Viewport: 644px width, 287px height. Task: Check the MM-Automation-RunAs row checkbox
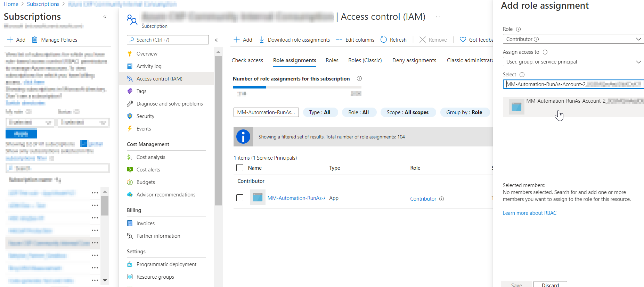coord(240,198)
